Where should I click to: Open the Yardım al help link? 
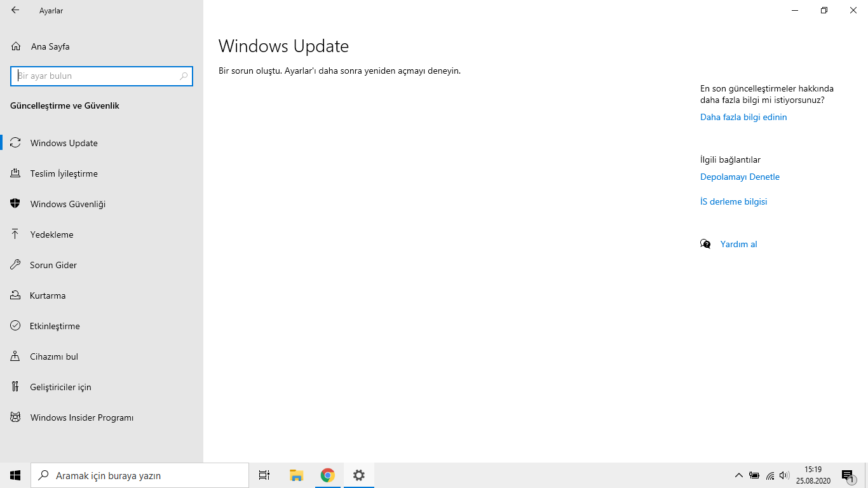click(738, 244)
